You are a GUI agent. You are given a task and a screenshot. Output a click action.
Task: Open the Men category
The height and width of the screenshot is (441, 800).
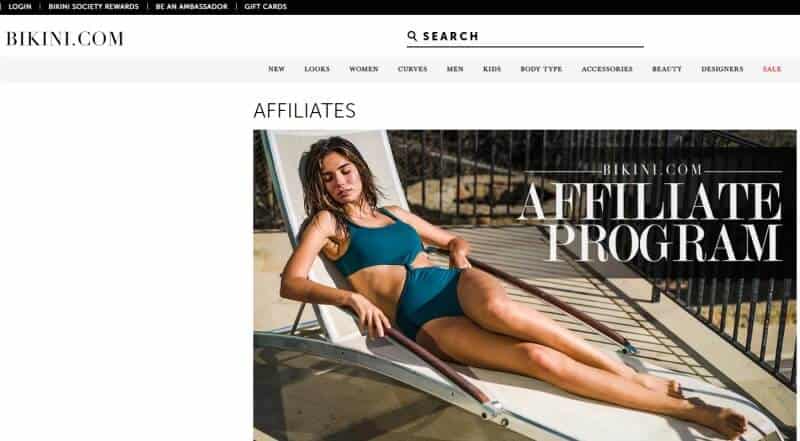click(455, 69)
